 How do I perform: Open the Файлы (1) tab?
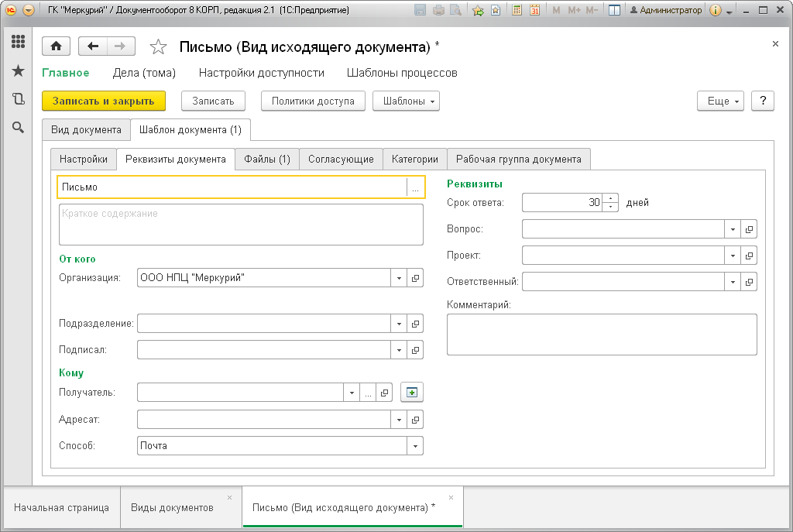(x=267, y=160)
